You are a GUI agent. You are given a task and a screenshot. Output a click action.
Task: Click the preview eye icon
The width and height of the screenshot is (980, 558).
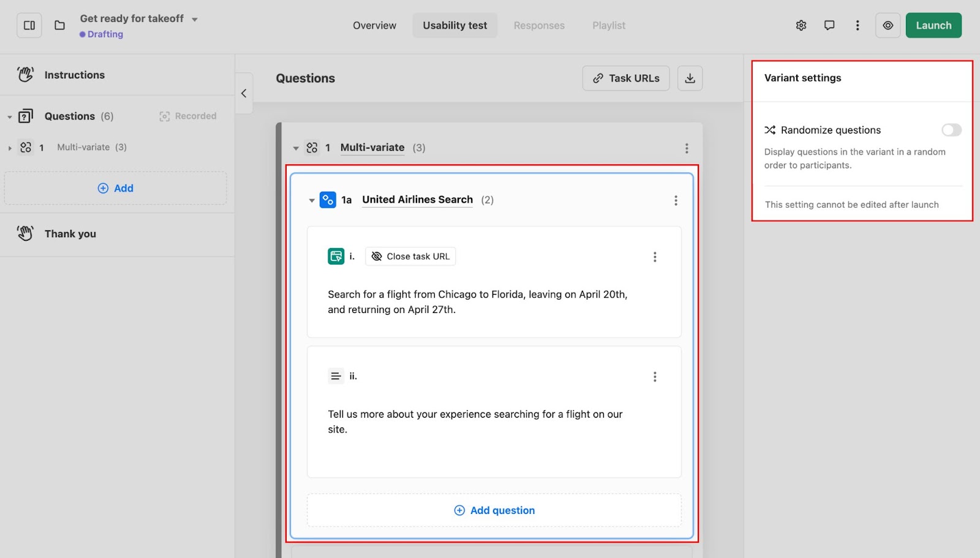888,25
